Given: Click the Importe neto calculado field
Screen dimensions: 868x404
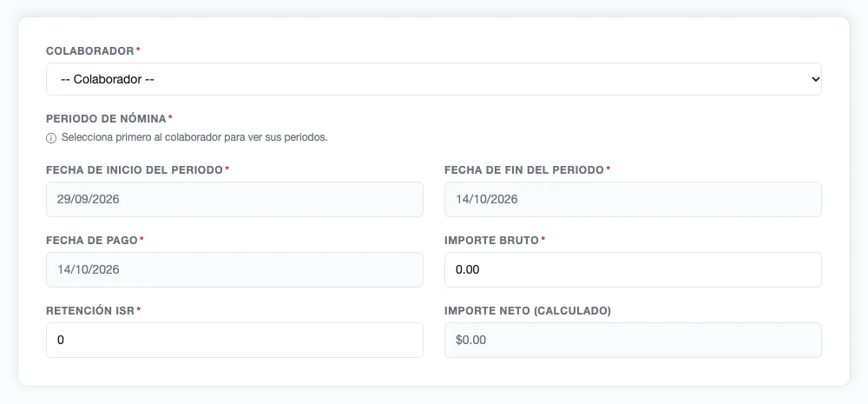Looking at the screenshot, I should point(633,340).
